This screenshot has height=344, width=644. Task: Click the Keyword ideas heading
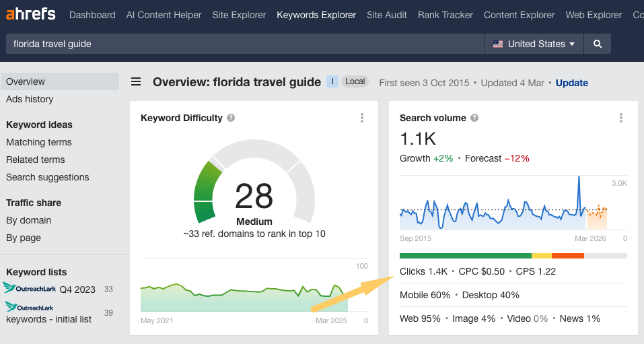(x=39, y=125)
